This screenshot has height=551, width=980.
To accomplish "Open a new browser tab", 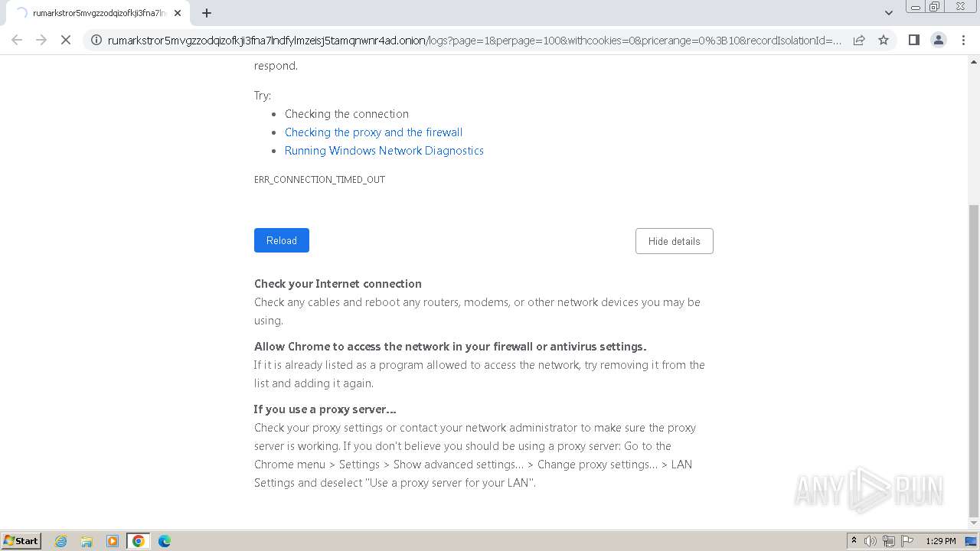I will 207,13.
